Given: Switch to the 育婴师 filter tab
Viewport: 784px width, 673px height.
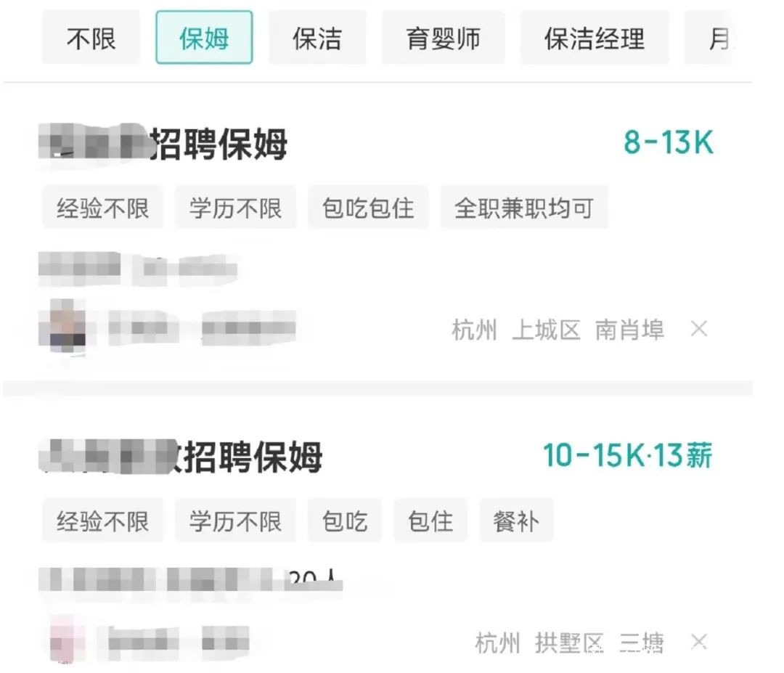Looking at the screenshot, I should 443,38.
